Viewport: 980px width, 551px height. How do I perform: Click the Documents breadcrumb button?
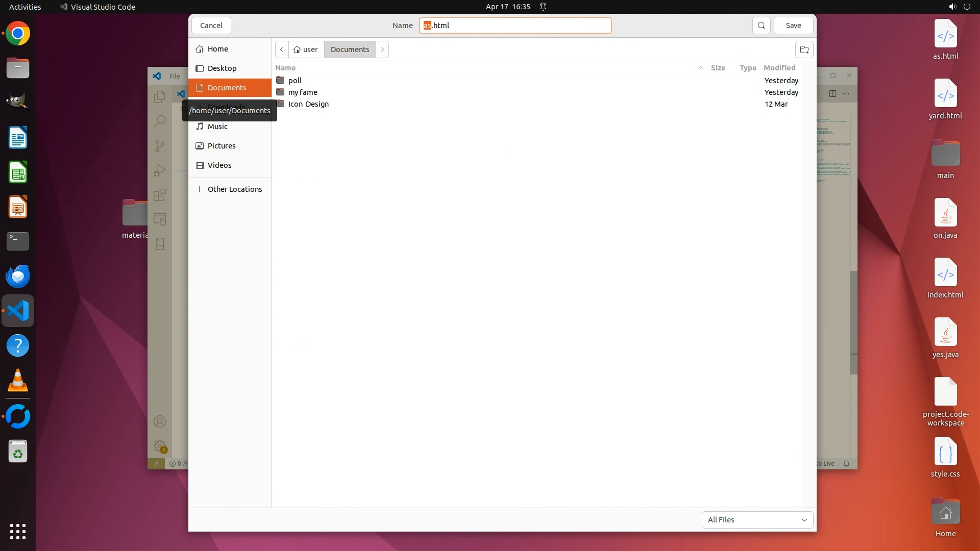(x=350, y=49)
